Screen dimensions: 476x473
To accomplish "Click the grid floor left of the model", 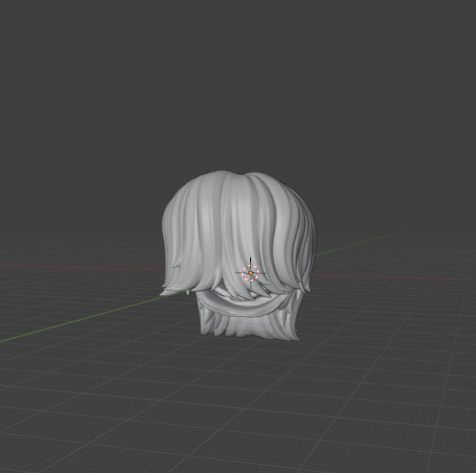I will 93,365.
